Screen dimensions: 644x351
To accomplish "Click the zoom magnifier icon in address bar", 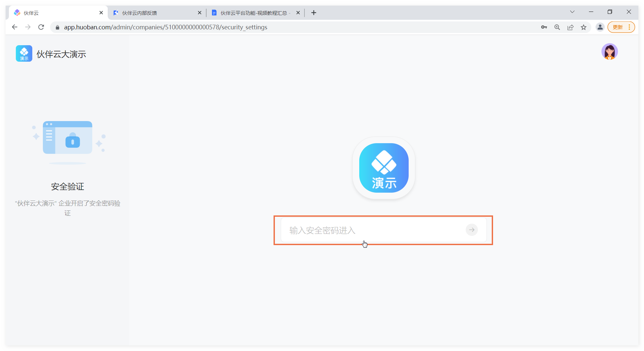I will 557,27.
